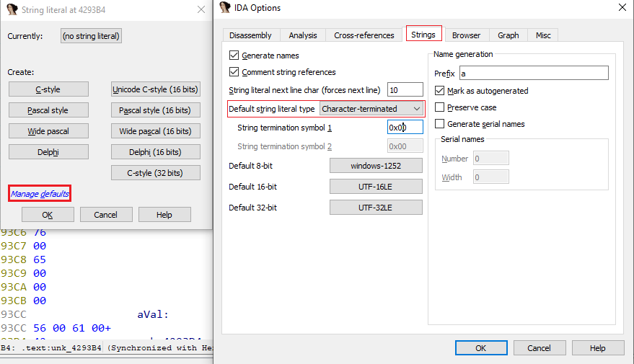Switch to the Browser tab
This screenshot has width=634, height=364.
click(466, 35)
